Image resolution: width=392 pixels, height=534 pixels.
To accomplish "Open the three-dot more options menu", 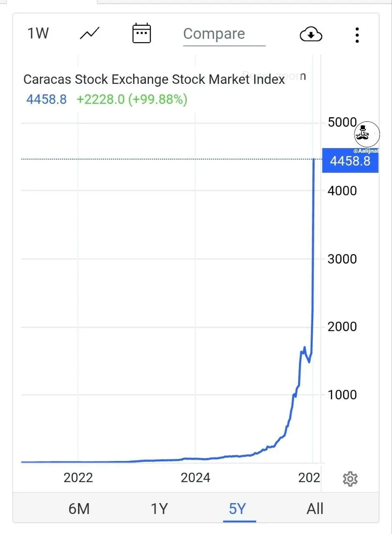I will (357, 35).
